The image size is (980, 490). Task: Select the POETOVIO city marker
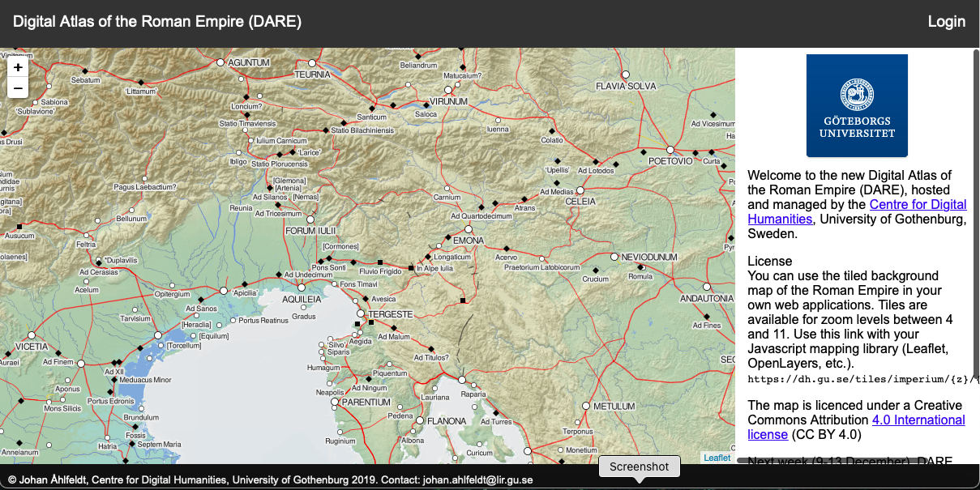tap(670, 150)
